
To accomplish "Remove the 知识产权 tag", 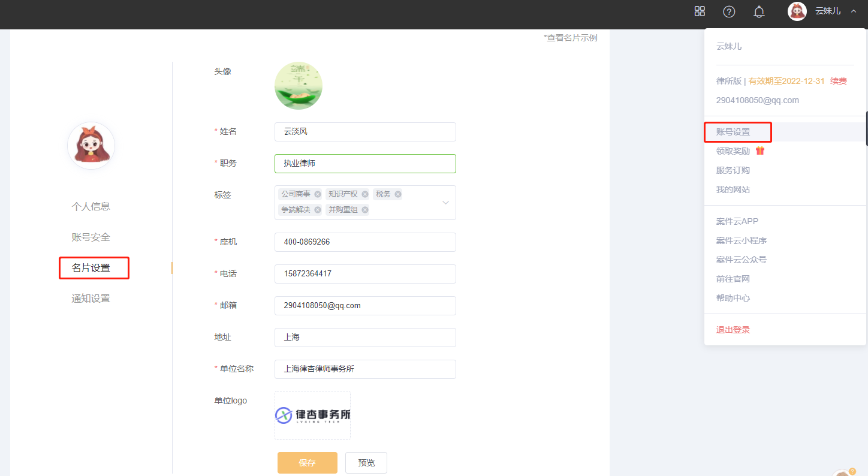I will tap(365, 194).
